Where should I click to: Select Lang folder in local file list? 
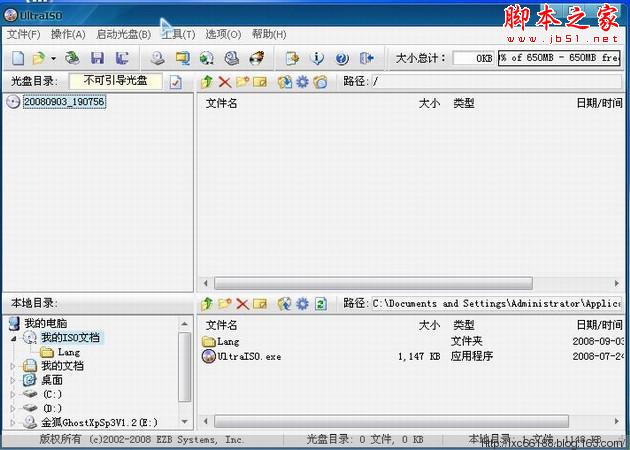[x=228, y=342]
